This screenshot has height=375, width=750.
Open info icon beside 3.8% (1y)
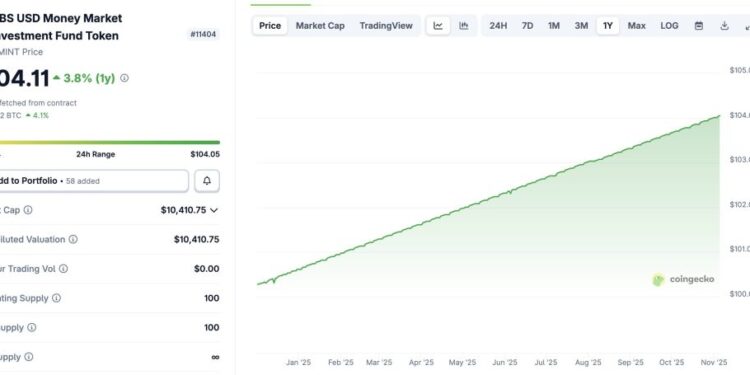124,78
